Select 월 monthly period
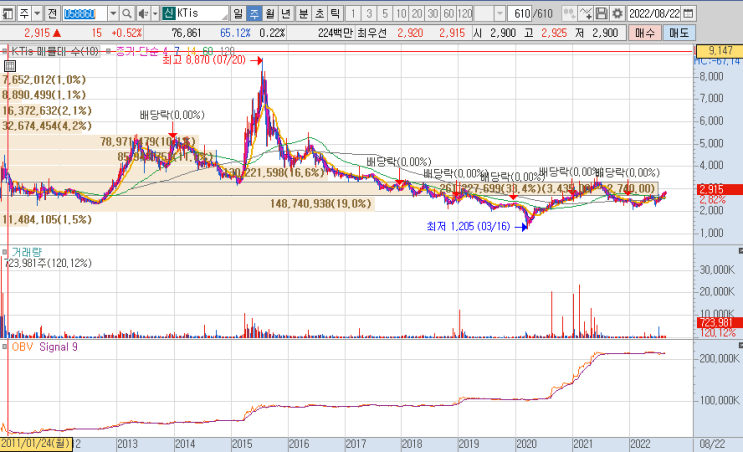 tap(270, 13)
